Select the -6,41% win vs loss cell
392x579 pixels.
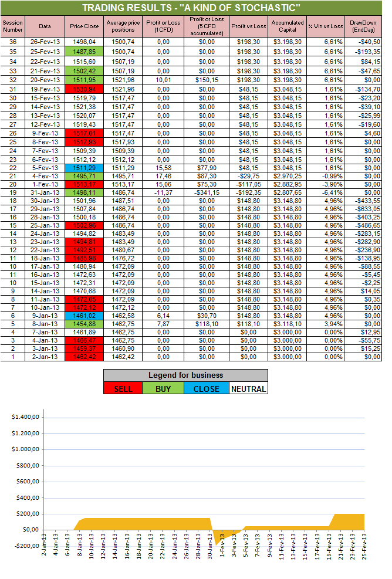tap(326, 192)
